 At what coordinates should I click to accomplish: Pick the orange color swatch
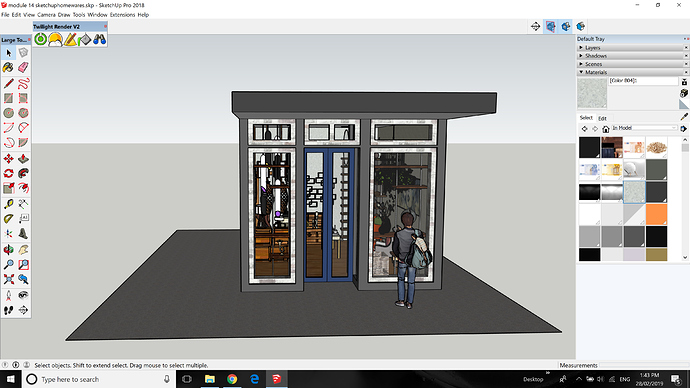pyautogui.click(x=657, y=214)
